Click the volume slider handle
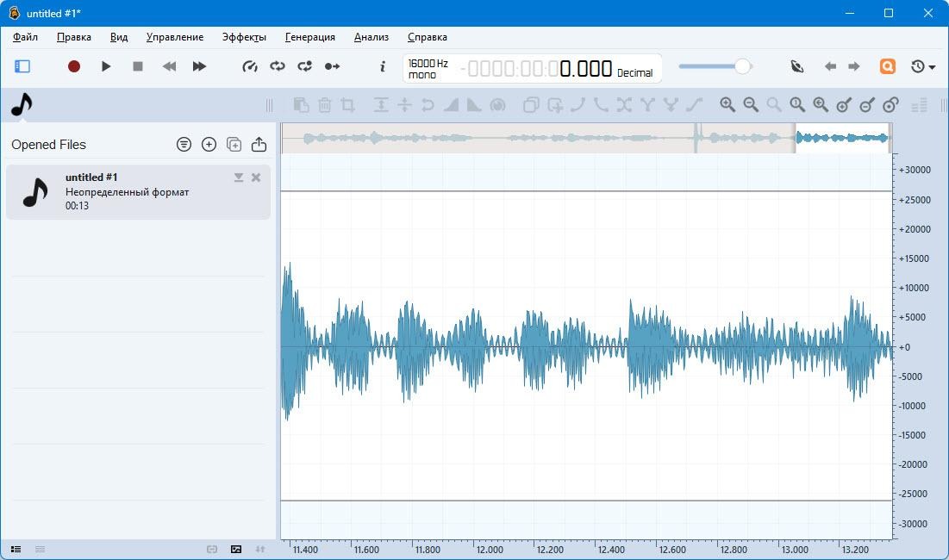The image size is (949, 560). pos(741,66)
